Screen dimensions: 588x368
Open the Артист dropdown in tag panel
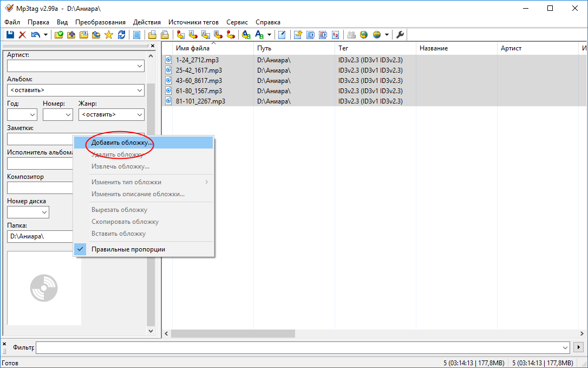tap(140, 66)
